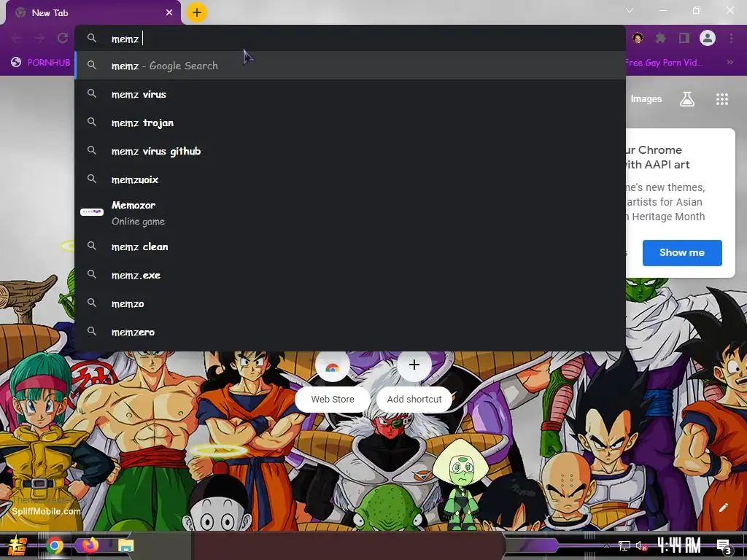Click the reload page icon
747x560 pixels.
(x=63, y=38)
